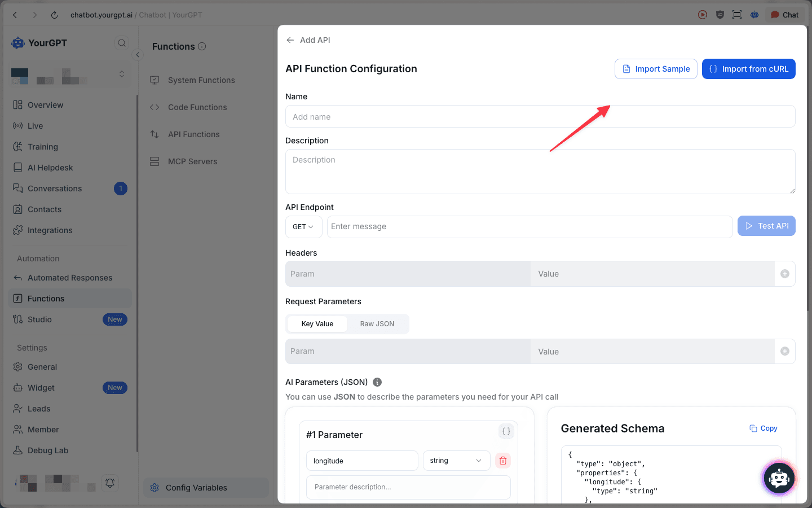Open Config Variables via the gear icon
812x508 pixels.
tap(155, 488)
